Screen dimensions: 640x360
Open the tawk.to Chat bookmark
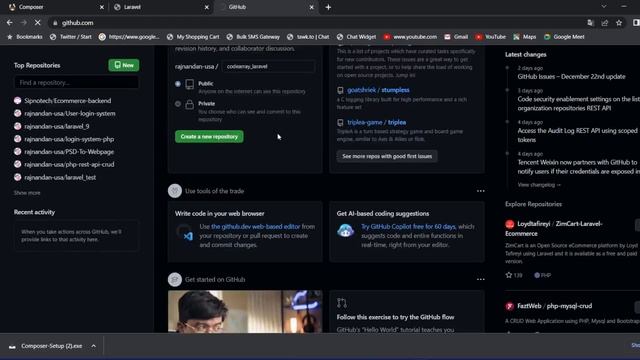tap(308, 37)
